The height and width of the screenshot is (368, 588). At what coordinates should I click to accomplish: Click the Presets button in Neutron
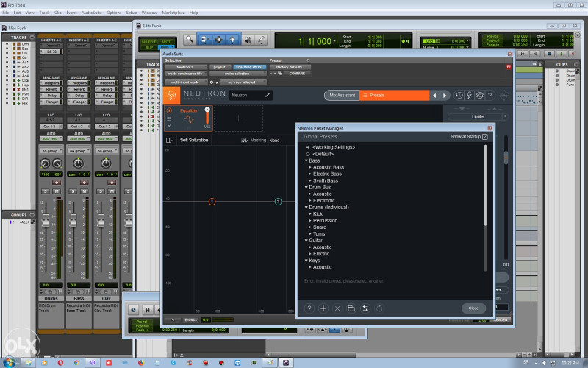(394, 96)
